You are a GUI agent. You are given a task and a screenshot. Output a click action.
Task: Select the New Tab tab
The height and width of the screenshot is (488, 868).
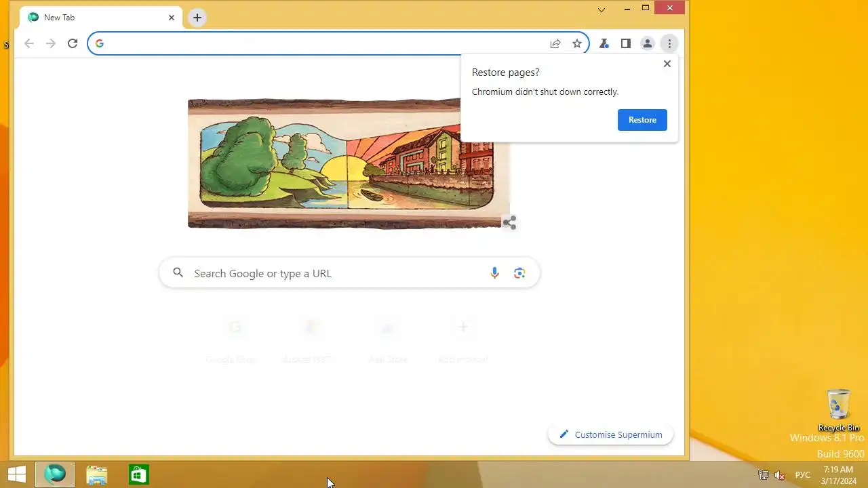pos(101,18)
